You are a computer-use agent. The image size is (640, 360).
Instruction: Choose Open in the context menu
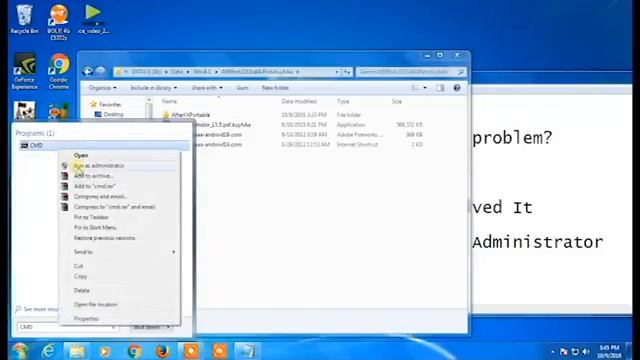(x=81, y=156)
